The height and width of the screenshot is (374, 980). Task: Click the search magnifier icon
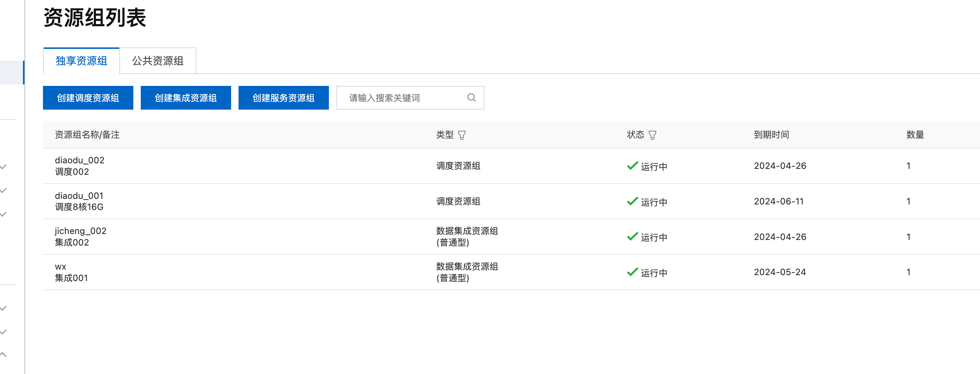point(471,98)
